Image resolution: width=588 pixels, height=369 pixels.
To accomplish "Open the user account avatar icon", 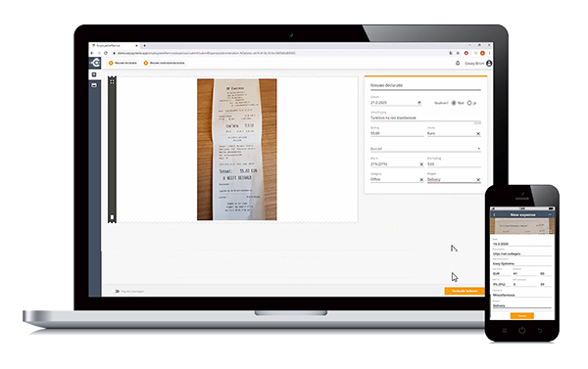I will tap(489, 64).
